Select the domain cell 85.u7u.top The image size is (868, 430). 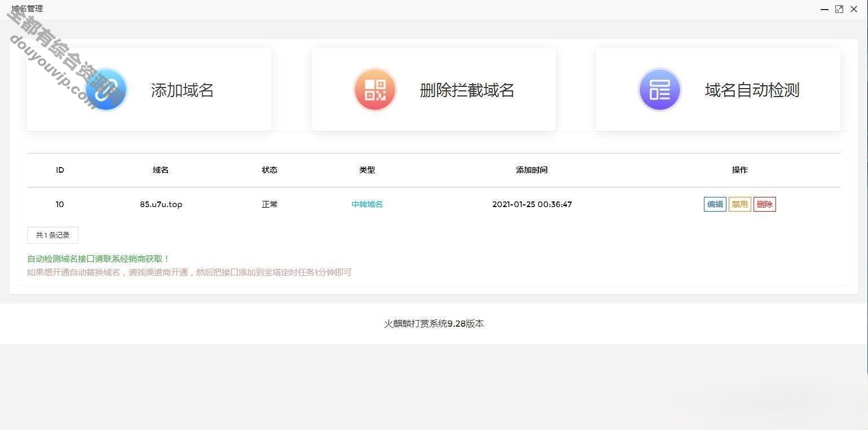point(161,204)
